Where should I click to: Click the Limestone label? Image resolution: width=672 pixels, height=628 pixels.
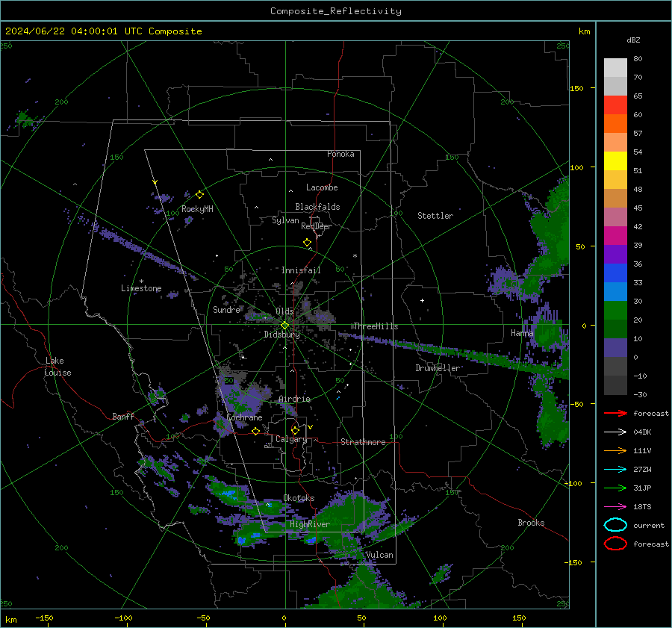point(141,288)
